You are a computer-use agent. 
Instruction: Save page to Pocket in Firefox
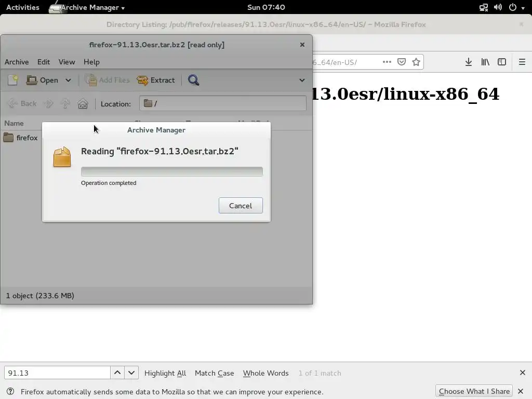402,62
